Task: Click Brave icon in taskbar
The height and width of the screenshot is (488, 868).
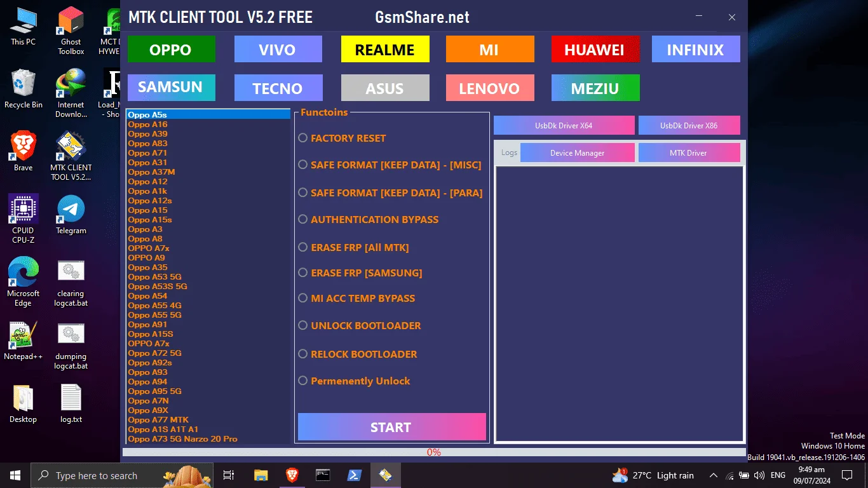Action: pos(292,475)
